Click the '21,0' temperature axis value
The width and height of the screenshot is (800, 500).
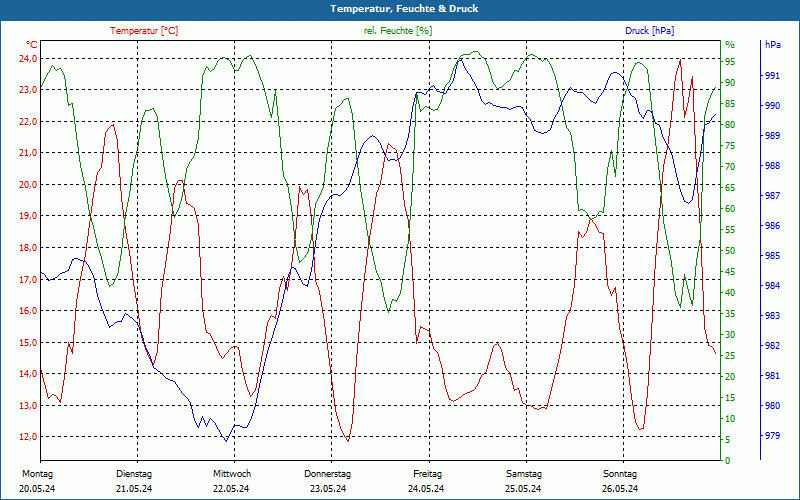[28, 153]
